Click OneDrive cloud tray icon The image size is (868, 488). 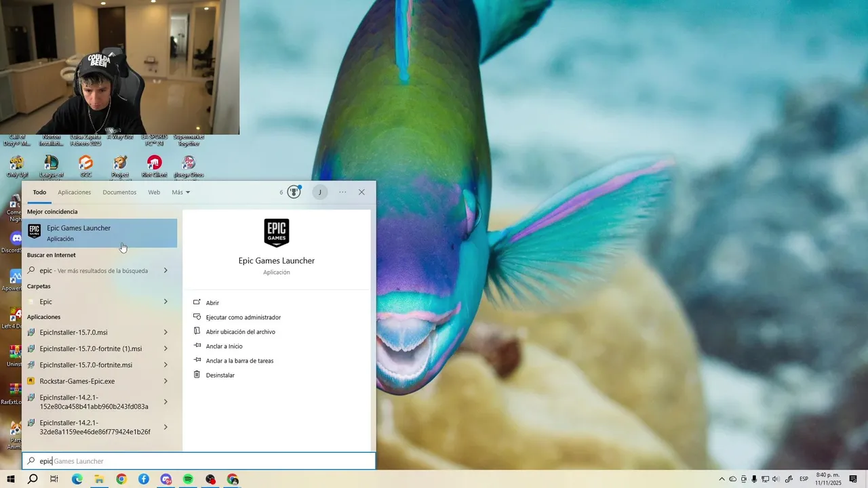pyautogui.click(x=733, y=479)
